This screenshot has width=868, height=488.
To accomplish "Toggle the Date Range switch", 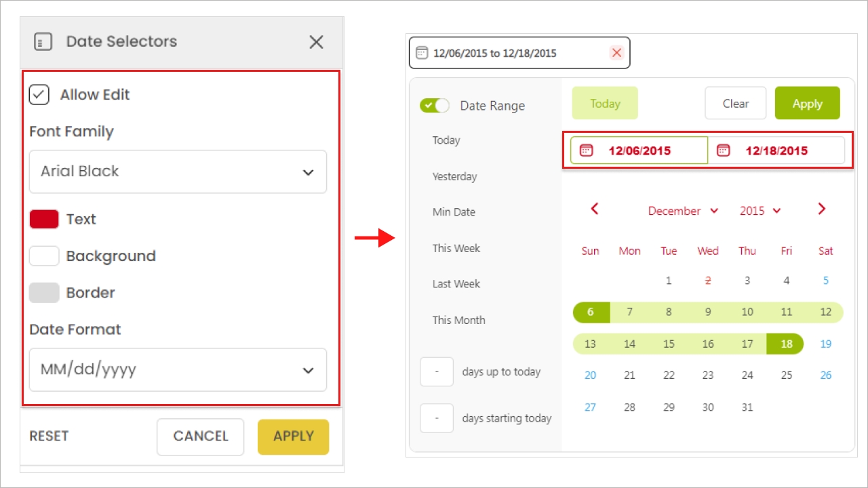I will (435, 106).
